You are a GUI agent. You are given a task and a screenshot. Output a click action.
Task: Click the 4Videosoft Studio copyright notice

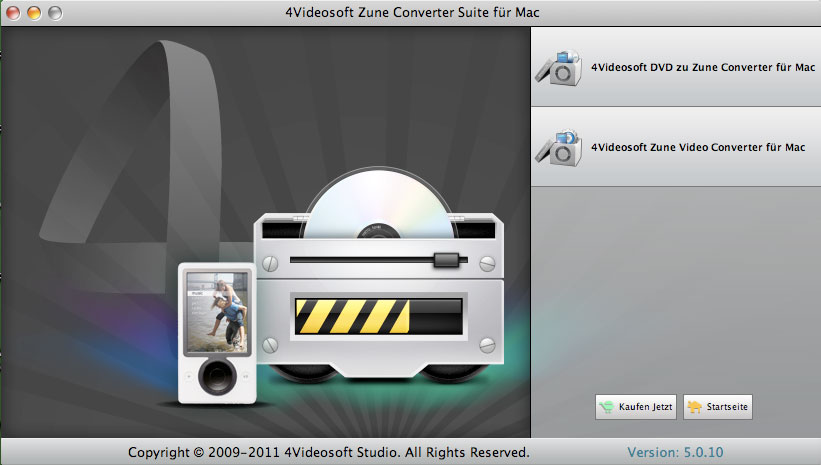328,452
